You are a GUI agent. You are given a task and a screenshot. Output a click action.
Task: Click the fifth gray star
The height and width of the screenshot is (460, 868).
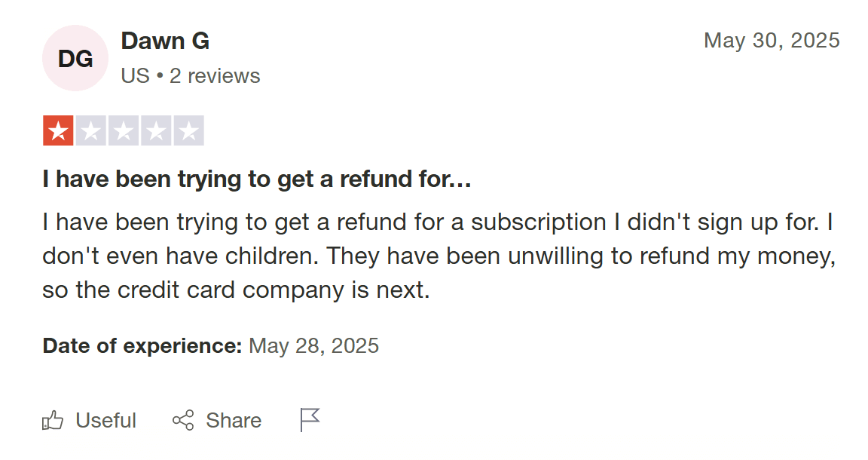click(188, 131)
